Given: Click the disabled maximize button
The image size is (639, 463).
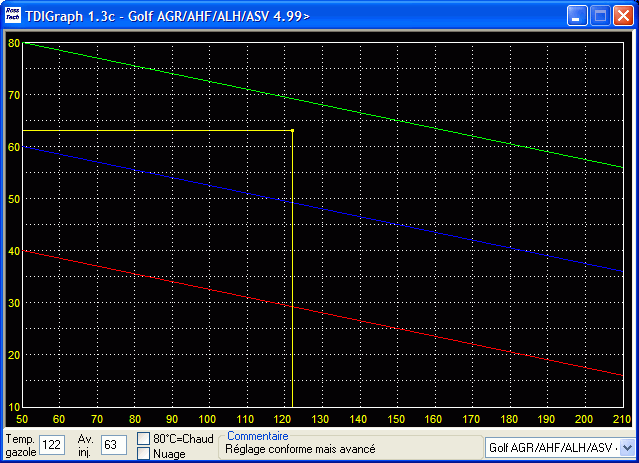Looking at the screenshot, I should 600,16.
